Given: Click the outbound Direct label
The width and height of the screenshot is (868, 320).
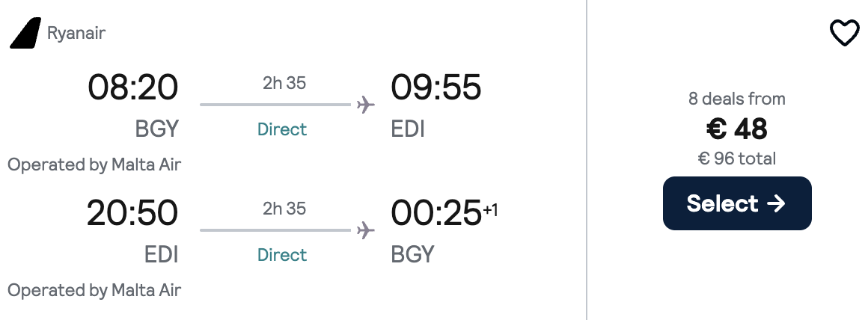Looking at the screenshot, I should [x=282, y=129].
